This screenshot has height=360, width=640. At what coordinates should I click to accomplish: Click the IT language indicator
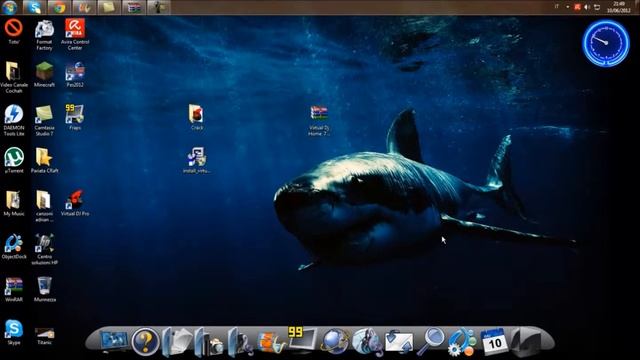coord(556,7)
